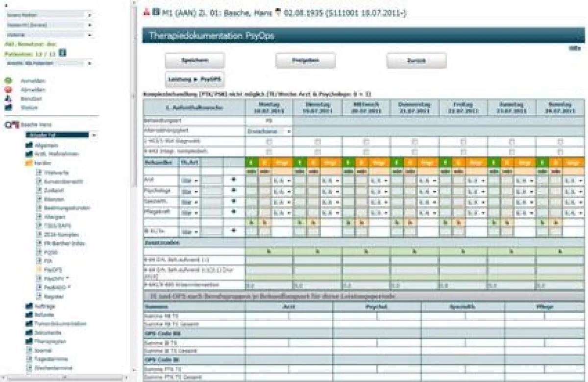588x382 pixels.
Task: Enable the Montag Diagnostik checkbox
Action: click(268, 141)
